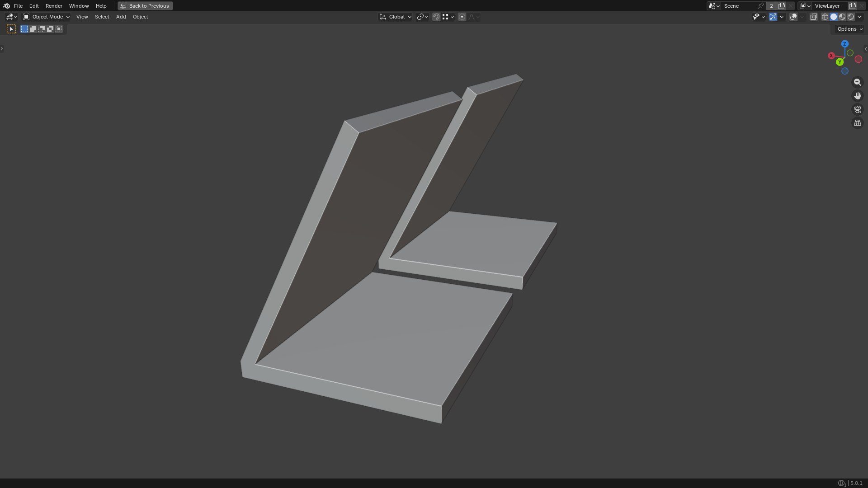868x488 pixels.
Task: Click the scene user count 2
Action: tap(771, 6)
